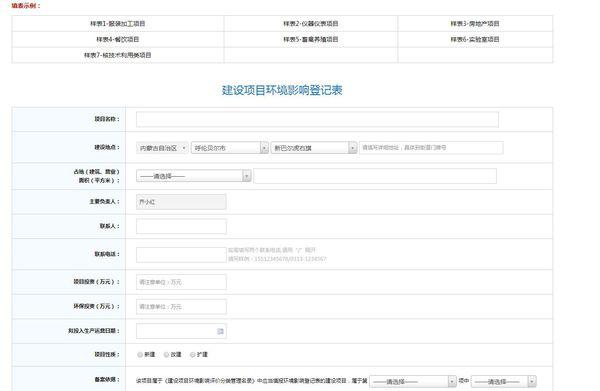
Task: Select the 改建 project nature radio
Action: tap(166, 355)
